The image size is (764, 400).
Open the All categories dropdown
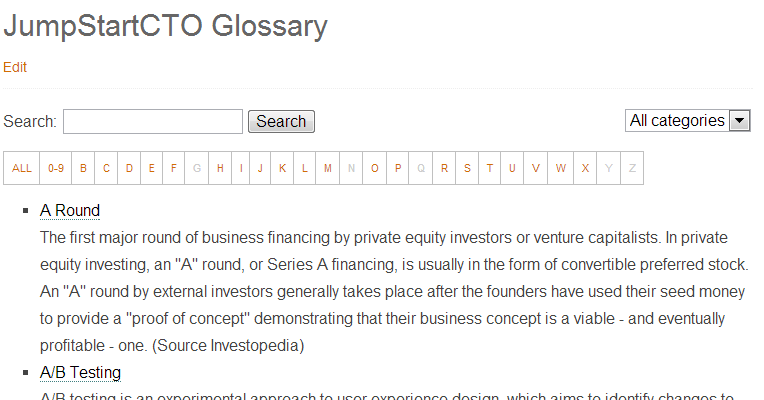point(688,121)
